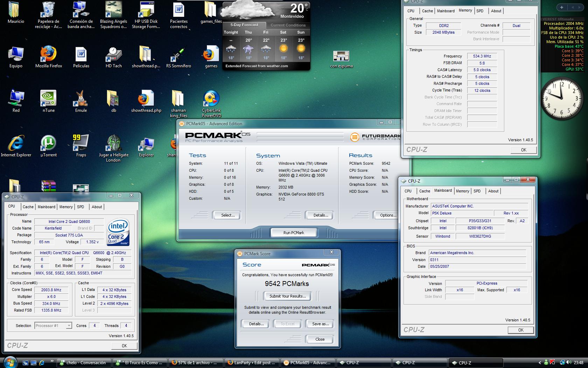
Task: Click OK in lower-left CPU-Z window
Action: point(124,346)
